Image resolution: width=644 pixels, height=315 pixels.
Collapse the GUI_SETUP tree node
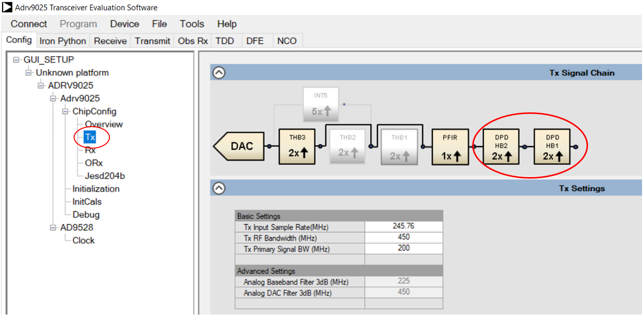pos(17,60)
